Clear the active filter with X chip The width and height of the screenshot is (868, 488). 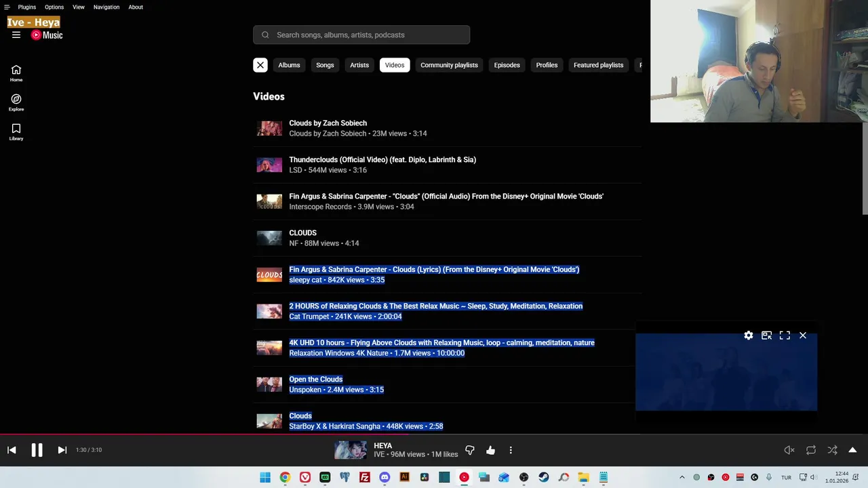260,65
